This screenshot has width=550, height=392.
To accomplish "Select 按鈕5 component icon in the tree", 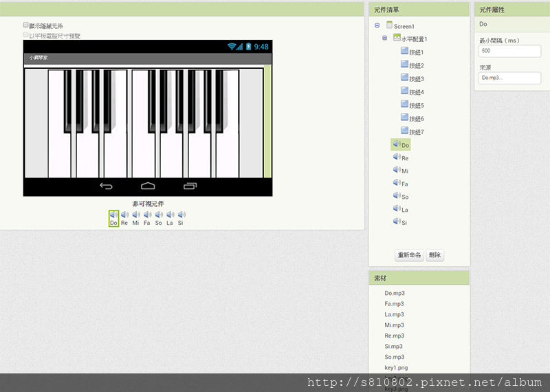I will pos(404,105).
